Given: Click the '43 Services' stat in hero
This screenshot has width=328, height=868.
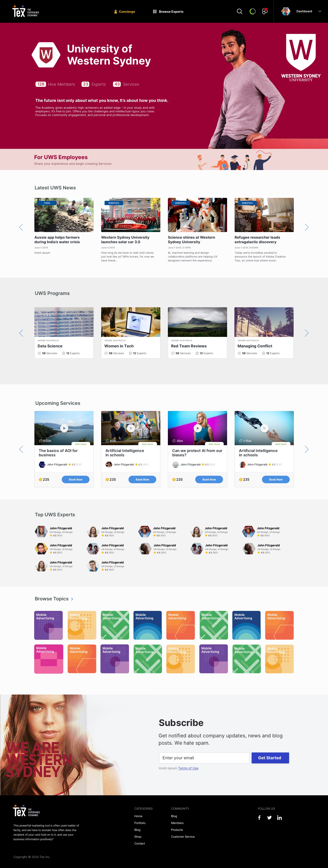Looking at the screenshot, I should pos(126,84).
